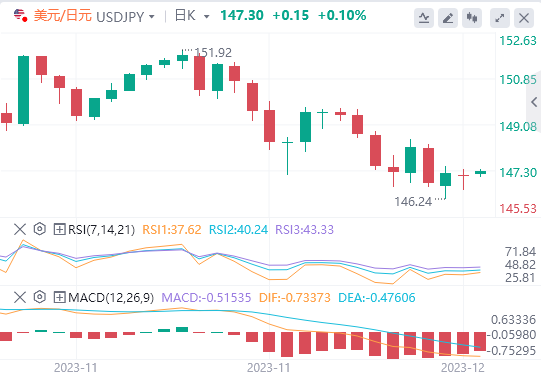
Task: Click the 149.08 price axis label
Action: click(x=518, y=127)
